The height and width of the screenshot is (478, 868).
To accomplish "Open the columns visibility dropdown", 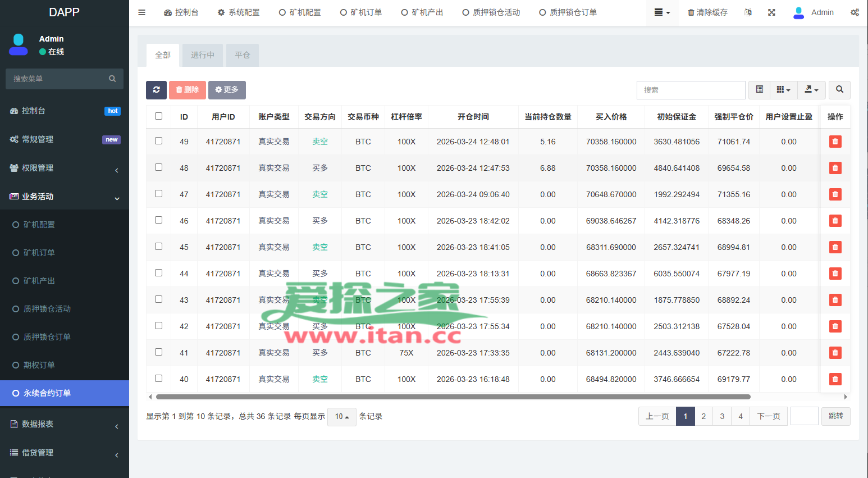I will click(783, 90).
